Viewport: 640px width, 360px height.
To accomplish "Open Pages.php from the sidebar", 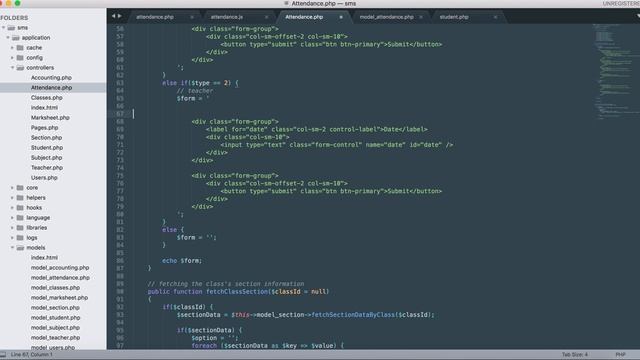I will coord(44,128).
